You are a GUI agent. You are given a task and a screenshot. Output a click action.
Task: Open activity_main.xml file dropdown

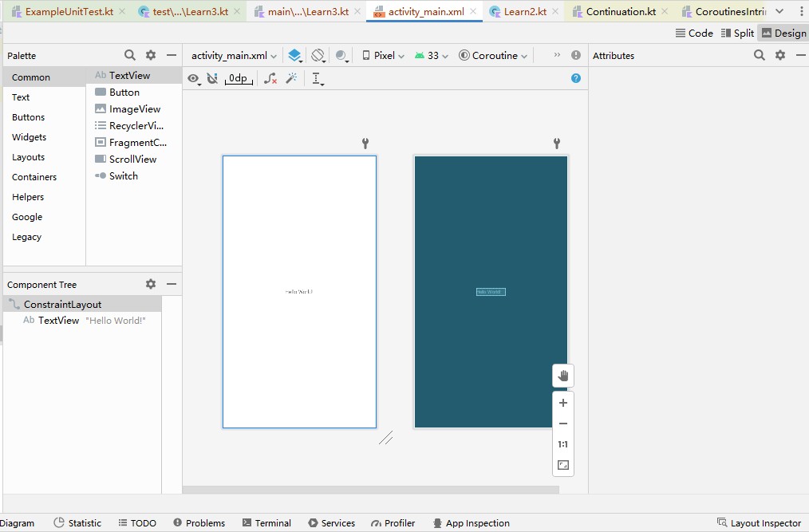[234, 55]
